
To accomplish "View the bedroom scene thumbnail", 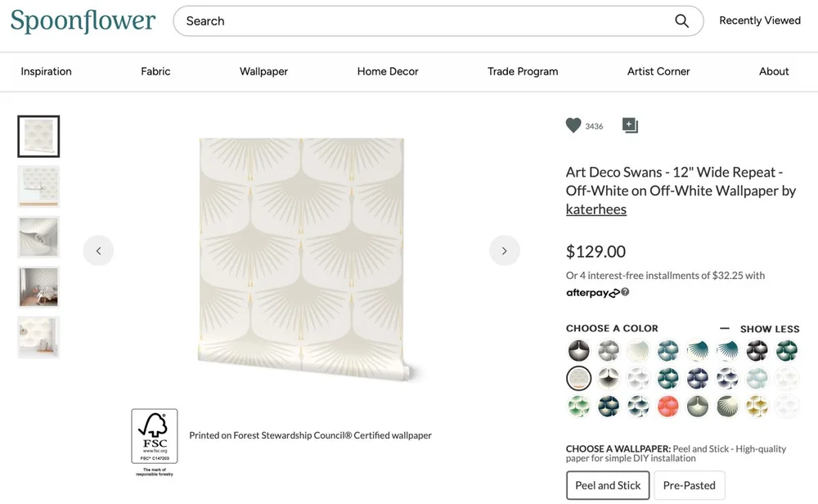I will pos(38,287).
